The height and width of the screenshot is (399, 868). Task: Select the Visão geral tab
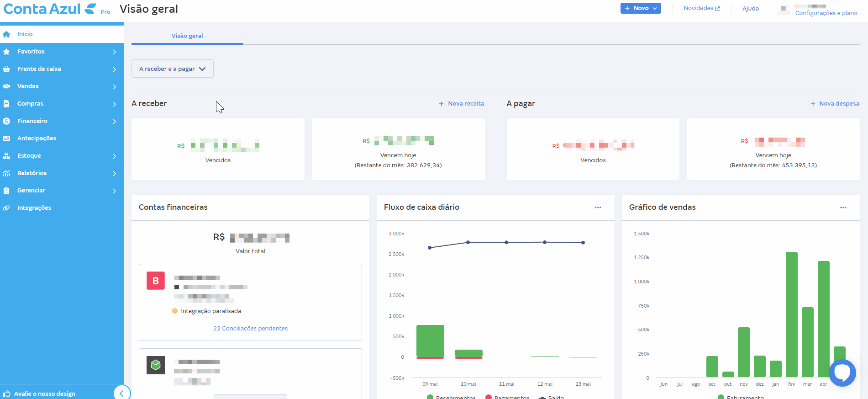click(187, 36)
